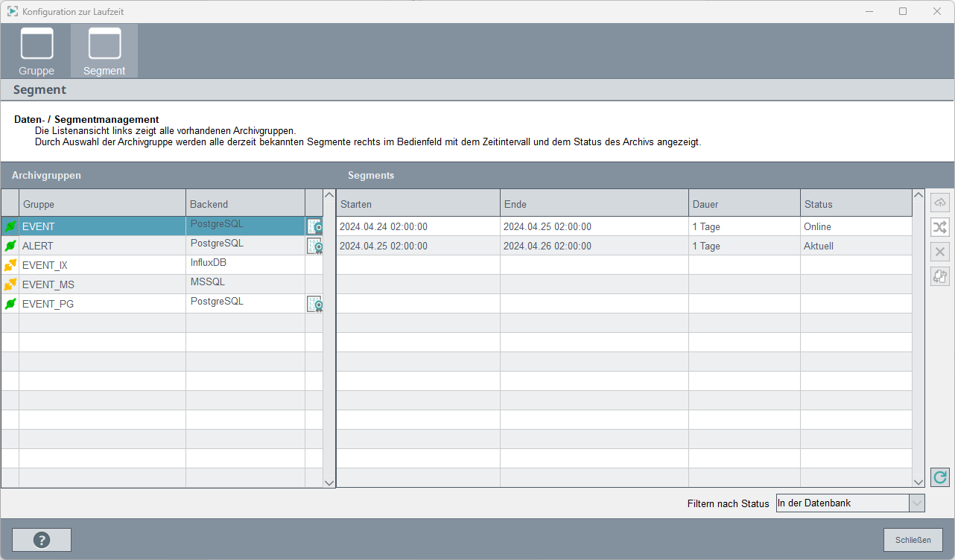The image size is (955, 560).
Task: Sort by the Gruppe column header
Action: (102, 203)
